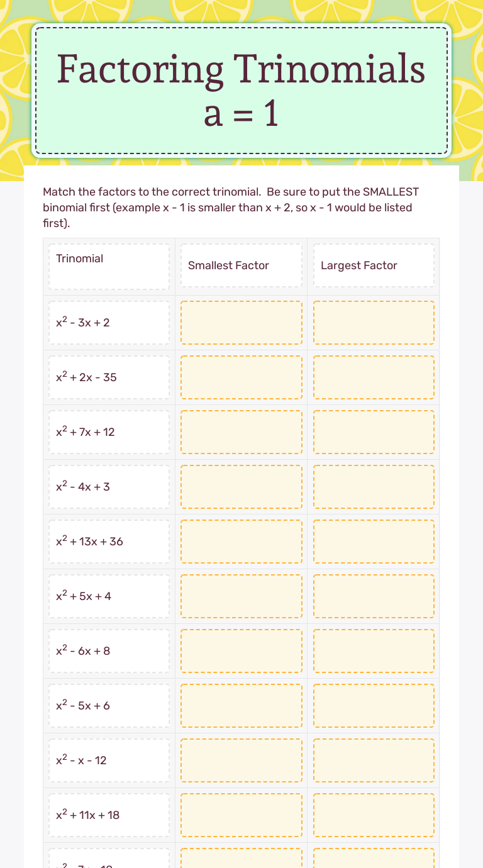Click Largest Factor slot beside x² + 7x + 12
The height and width of the screenshot is (868, 483).
(x=374, y=432)
